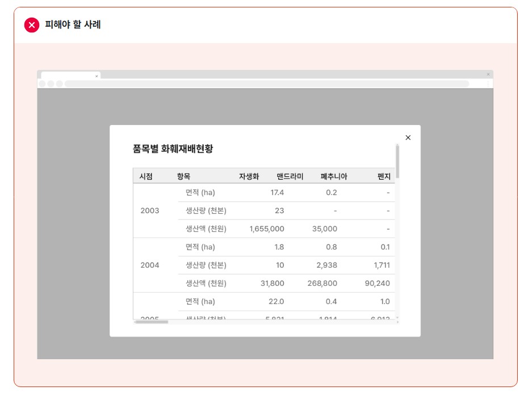The width and height of the screenshot is (532, 395).
Task: Click the mock browser window close icon
Action: coord(488,74)
